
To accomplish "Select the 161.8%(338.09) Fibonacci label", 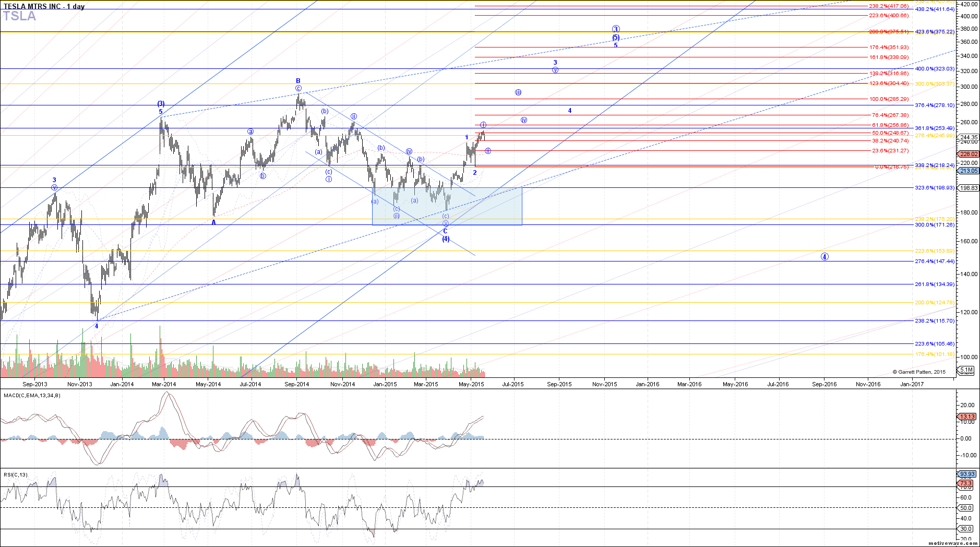I will click(889, 57).
